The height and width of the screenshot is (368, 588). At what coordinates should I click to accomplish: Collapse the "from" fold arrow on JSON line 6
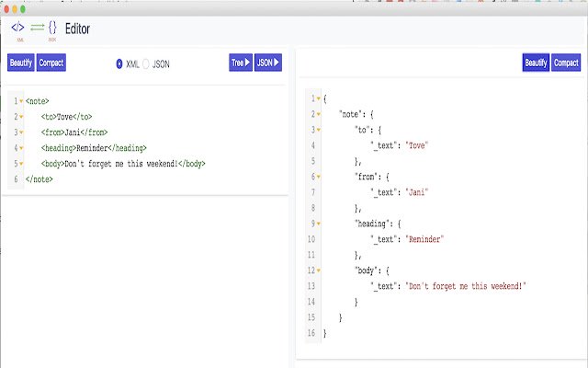[319, 177]
